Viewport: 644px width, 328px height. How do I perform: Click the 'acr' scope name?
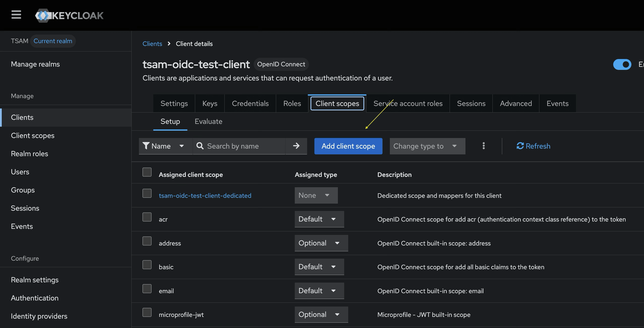click(x=163, y=219)
